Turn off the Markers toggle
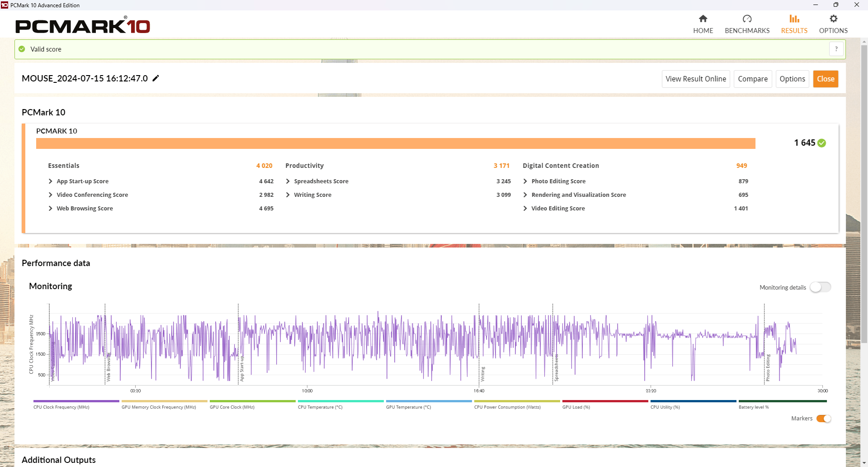 824,419
